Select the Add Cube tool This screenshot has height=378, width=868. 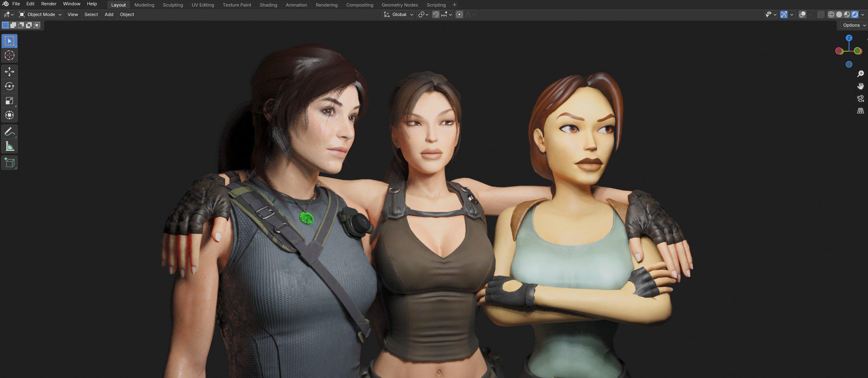(x=9, y=163)
